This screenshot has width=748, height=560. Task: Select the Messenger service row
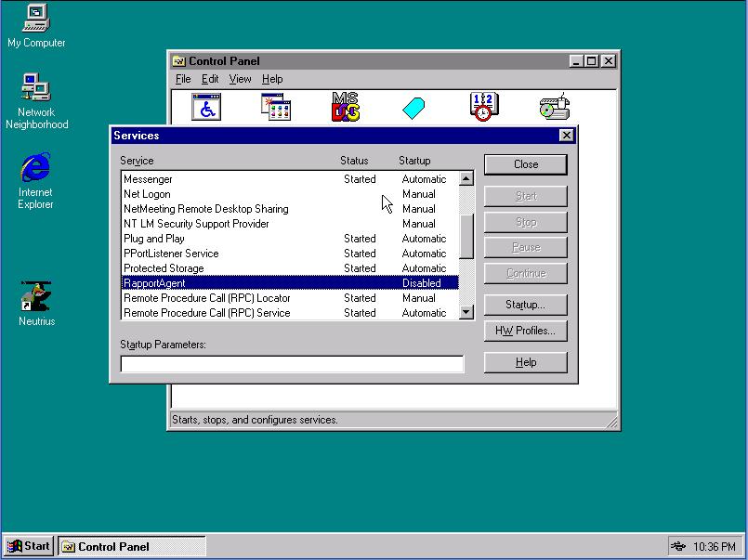[x=290, y=179]
